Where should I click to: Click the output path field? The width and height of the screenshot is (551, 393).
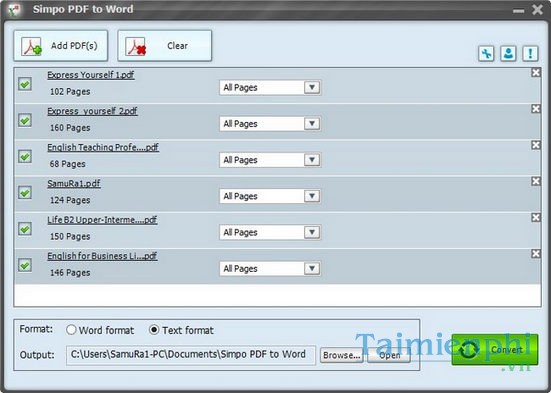(x=191, y=355)
